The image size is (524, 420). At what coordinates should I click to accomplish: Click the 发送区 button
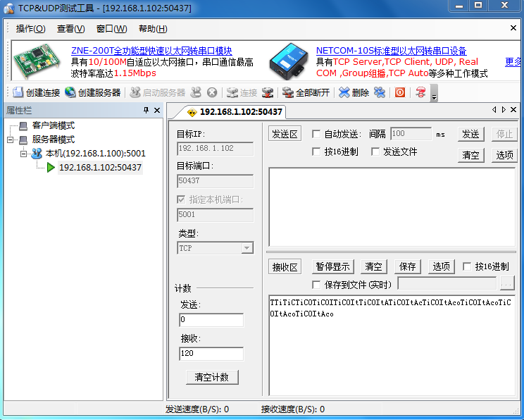(285, 134)
